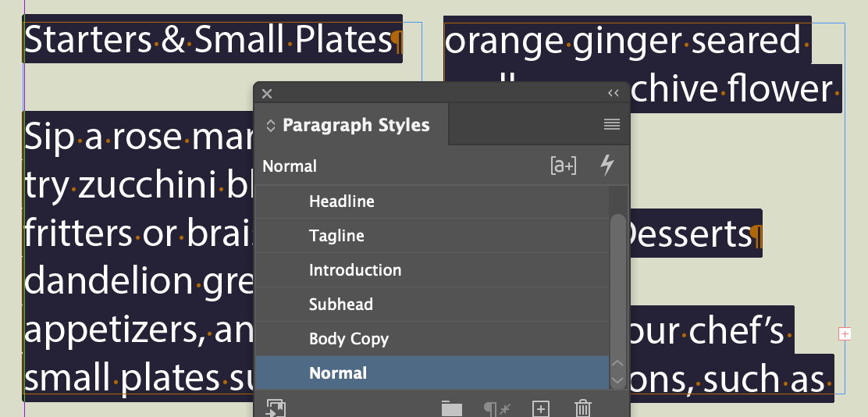Select the highlighted Normal style row
The height and width of the screenshot is (417, 868).
tap(432, 372)
